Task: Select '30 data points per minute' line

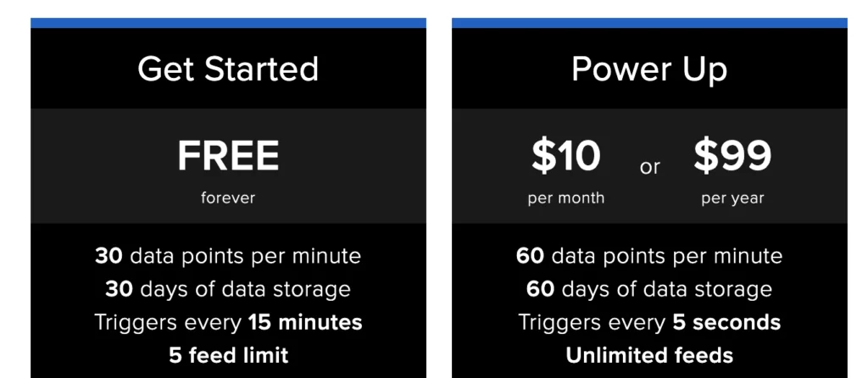Action: click(228, 256)
